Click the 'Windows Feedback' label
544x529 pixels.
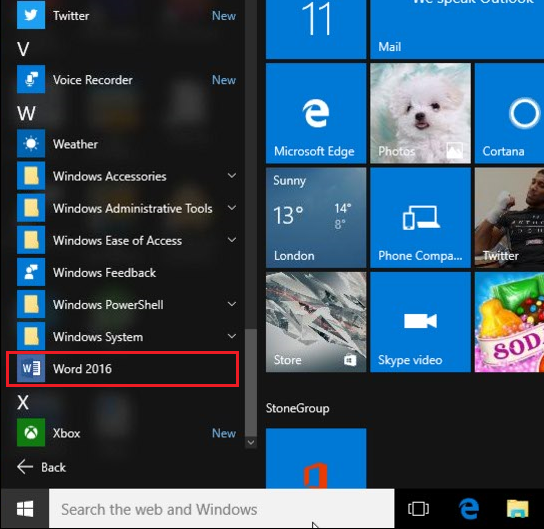pos(104,273)
